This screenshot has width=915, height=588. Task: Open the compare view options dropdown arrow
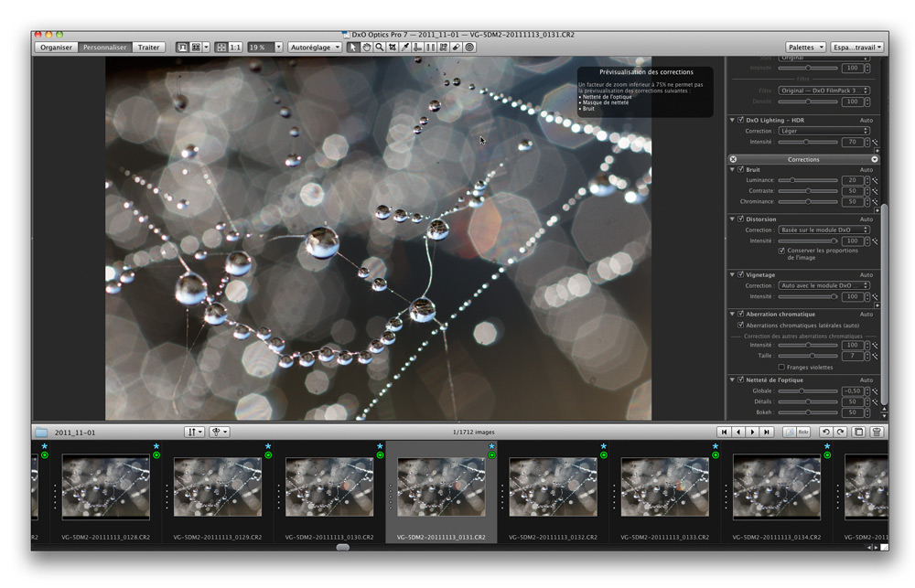click(206, 48)
